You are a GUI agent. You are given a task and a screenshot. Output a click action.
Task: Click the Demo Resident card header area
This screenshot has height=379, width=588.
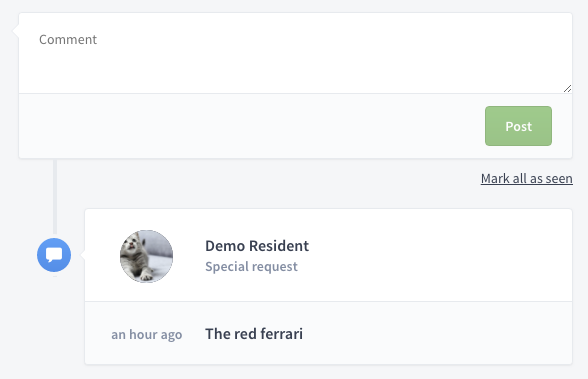[x=328, y=255]
